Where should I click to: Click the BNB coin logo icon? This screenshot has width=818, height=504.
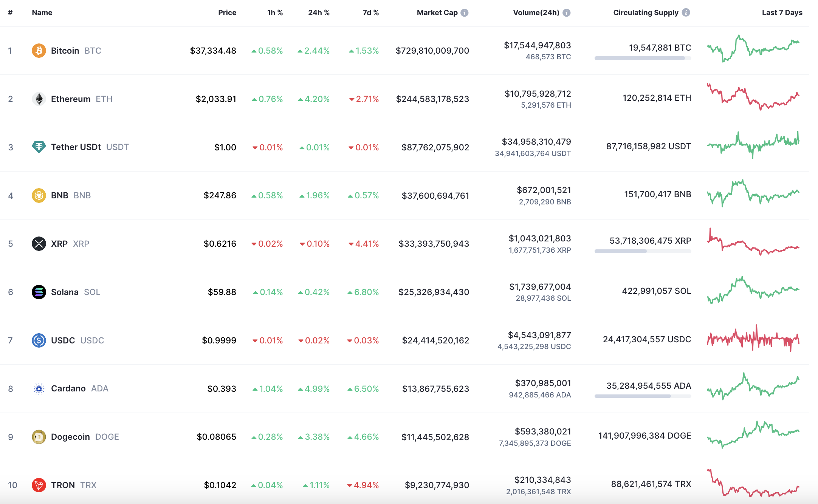coord(39,195)
